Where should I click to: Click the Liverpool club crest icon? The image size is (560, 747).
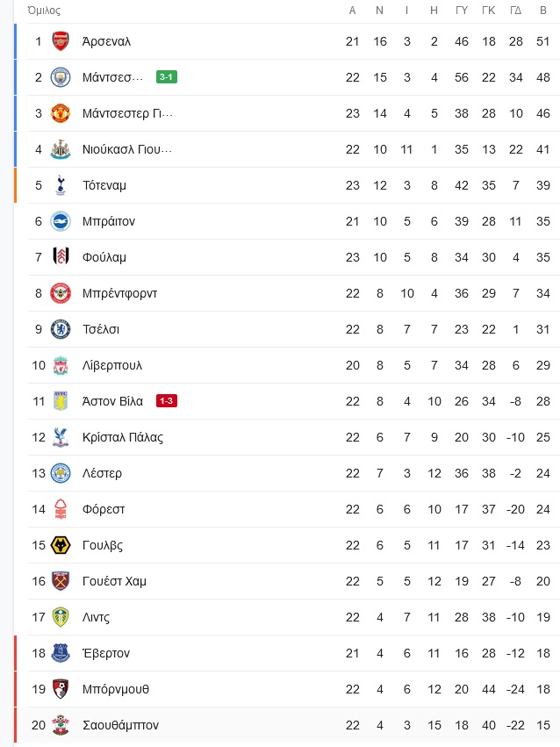pos(61,365)
